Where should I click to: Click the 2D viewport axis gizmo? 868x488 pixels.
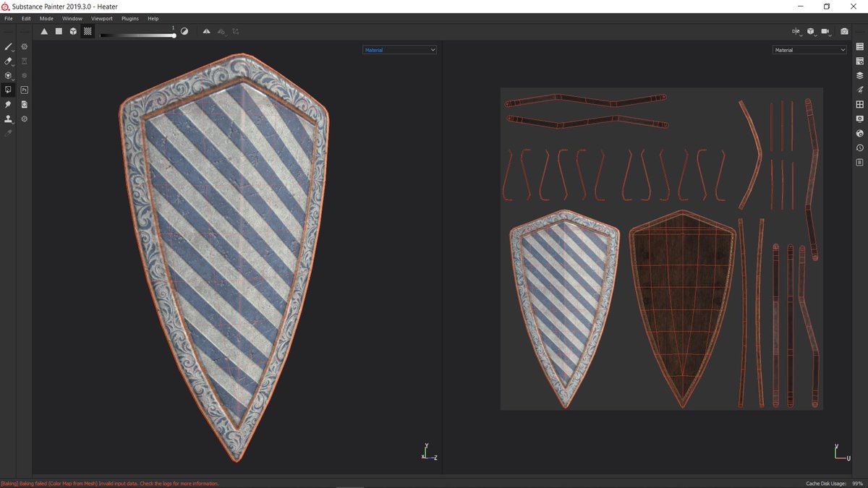[841, 452]
